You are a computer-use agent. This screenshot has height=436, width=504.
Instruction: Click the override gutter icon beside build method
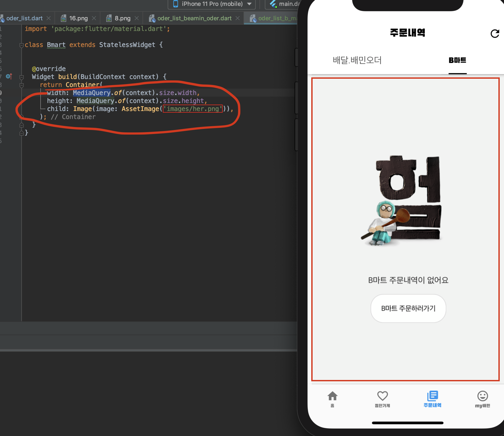pyautogui.click(x=9, y=77)
